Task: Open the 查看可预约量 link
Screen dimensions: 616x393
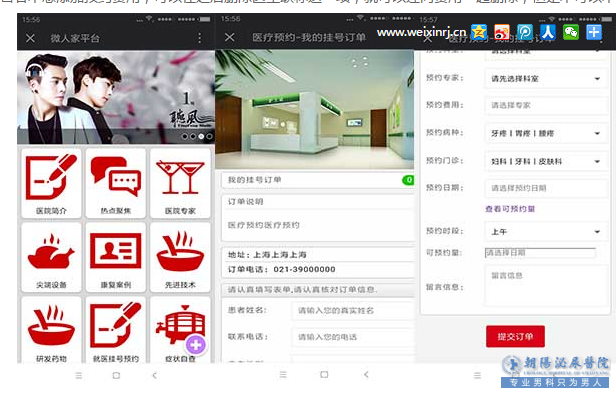Action: [x=510, y=209]
